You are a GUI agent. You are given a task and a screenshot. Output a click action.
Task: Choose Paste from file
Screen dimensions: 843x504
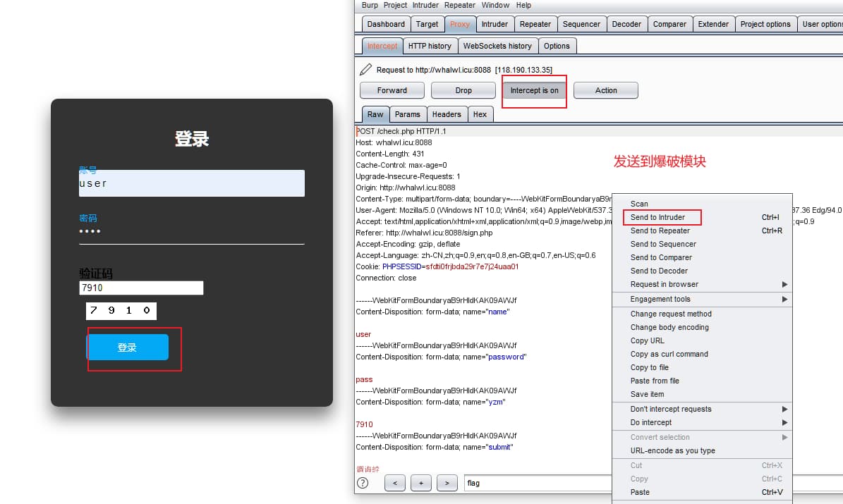click(x=702, y=381)
